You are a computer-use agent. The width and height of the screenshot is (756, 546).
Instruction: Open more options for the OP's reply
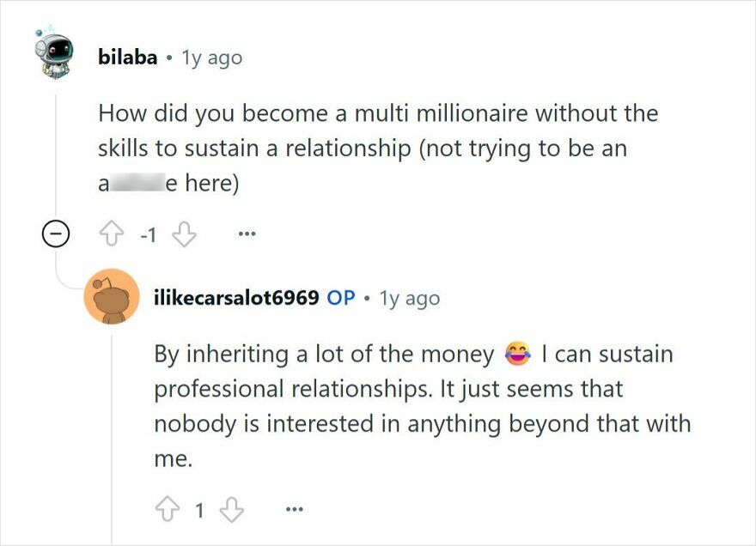click(293, 507)
